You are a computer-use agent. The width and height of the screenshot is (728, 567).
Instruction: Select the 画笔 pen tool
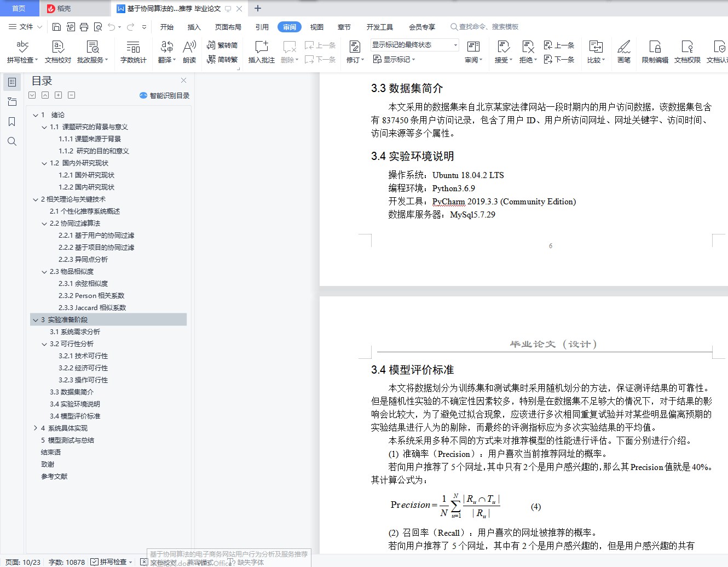[624, 52]
